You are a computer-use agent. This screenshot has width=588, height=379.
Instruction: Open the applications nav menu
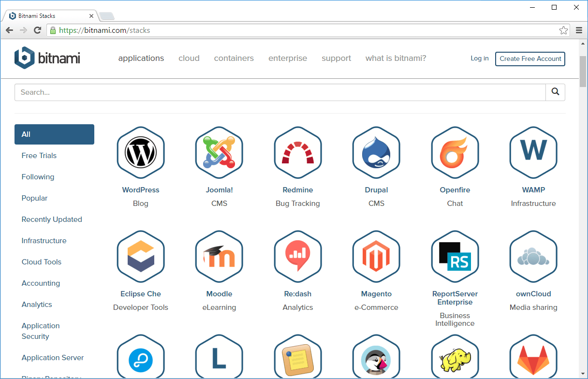click(141, 58)
